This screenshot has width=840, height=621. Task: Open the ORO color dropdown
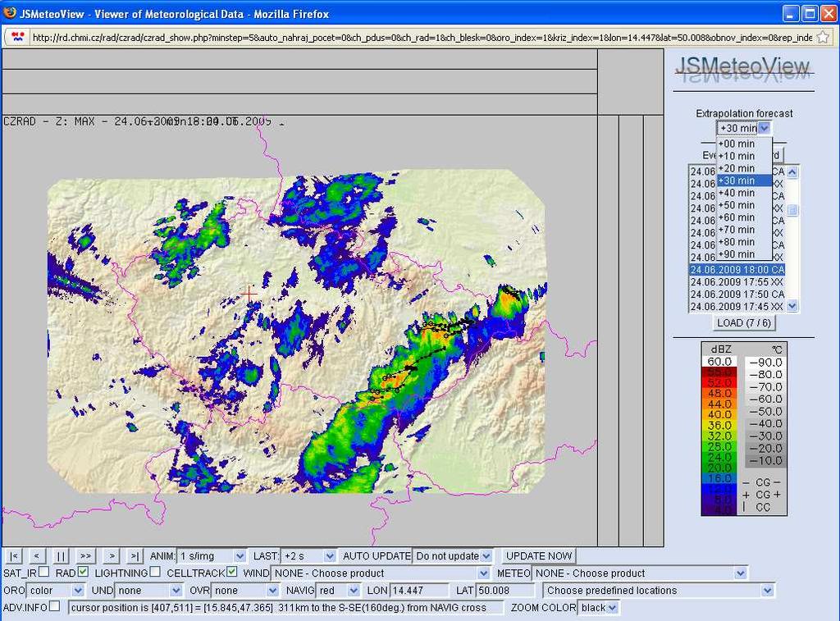pos(55,591)
